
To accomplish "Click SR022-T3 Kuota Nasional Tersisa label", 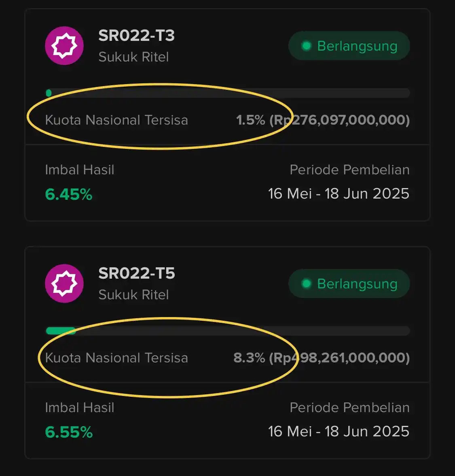I will pyautogui.click(x=116, y=120).
